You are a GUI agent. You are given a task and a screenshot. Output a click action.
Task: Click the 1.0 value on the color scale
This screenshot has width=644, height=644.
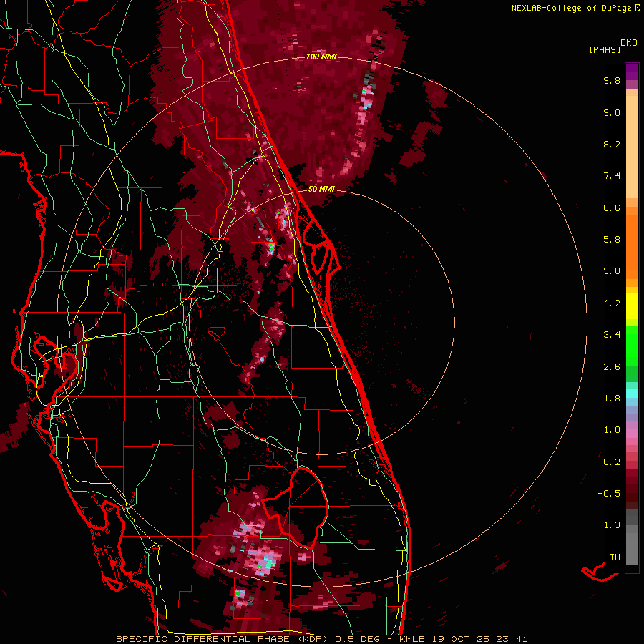pyautogui.click(x=612, y=430)
